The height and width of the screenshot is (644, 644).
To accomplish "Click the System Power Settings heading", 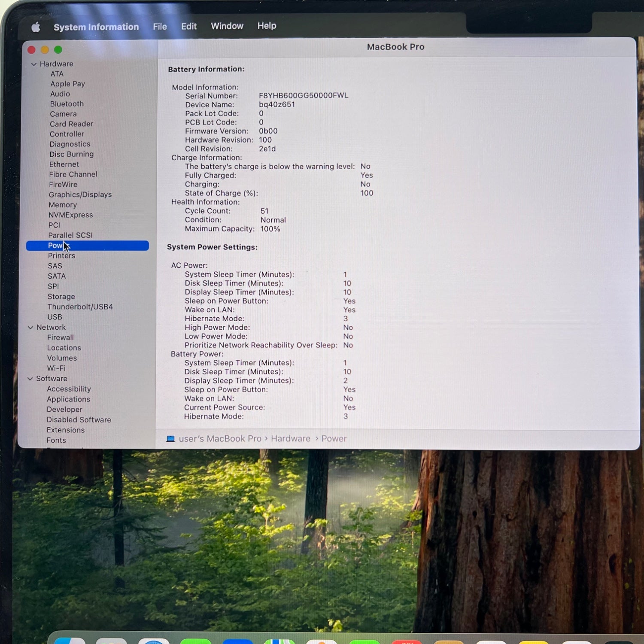I will pyautogui.click(x=212, y=247).
